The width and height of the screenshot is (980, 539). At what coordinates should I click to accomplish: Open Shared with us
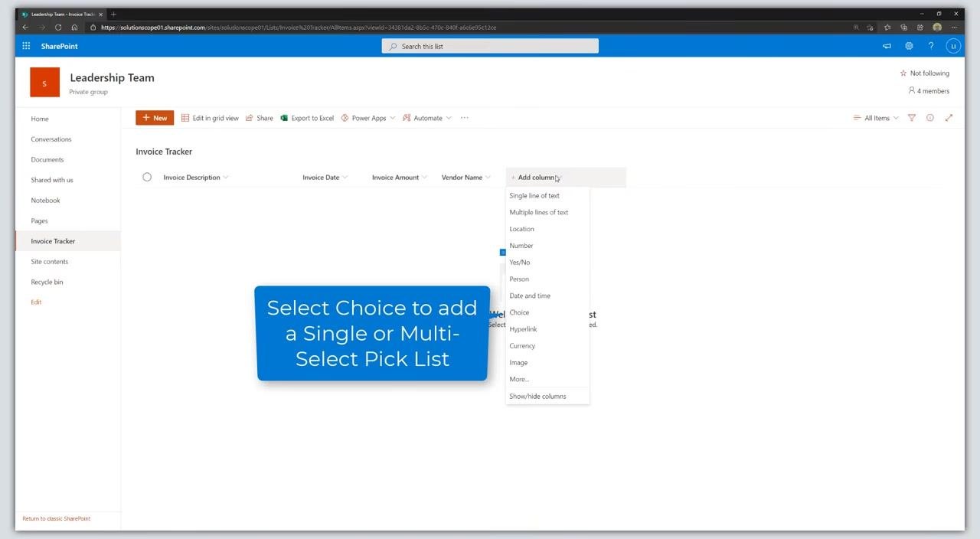pyautogui.click(x=52, y=180)
